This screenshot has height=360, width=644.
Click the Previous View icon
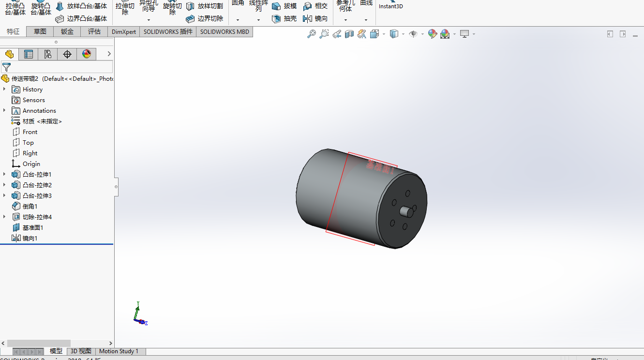coord(337,34)
